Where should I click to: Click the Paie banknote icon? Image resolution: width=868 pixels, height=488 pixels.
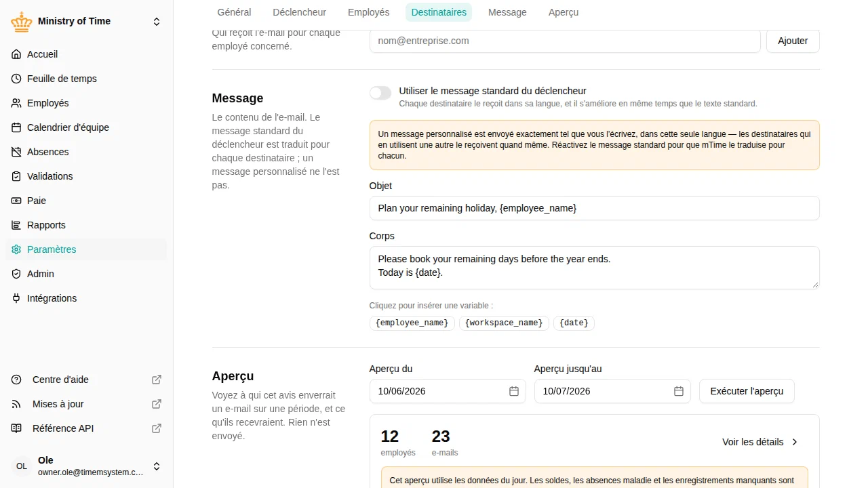pyautogui.click(x=16, y=201)
